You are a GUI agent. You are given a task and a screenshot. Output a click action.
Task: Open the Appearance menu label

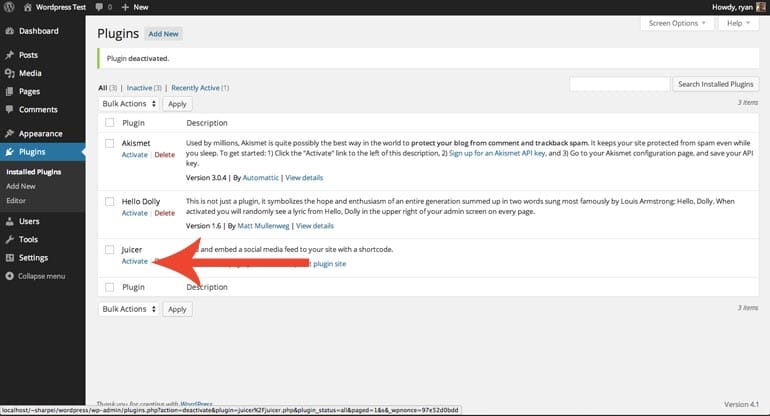pyautogui.click(x=41, y=134)
